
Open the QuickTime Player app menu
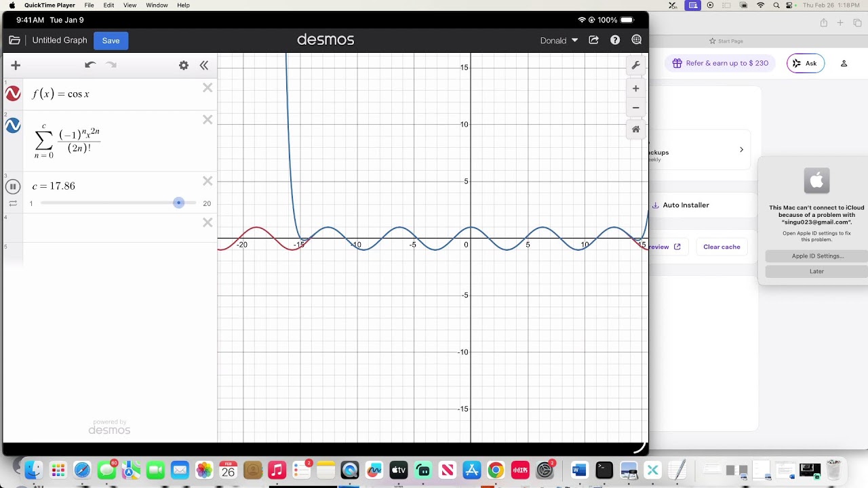click(x=50, y=5)
